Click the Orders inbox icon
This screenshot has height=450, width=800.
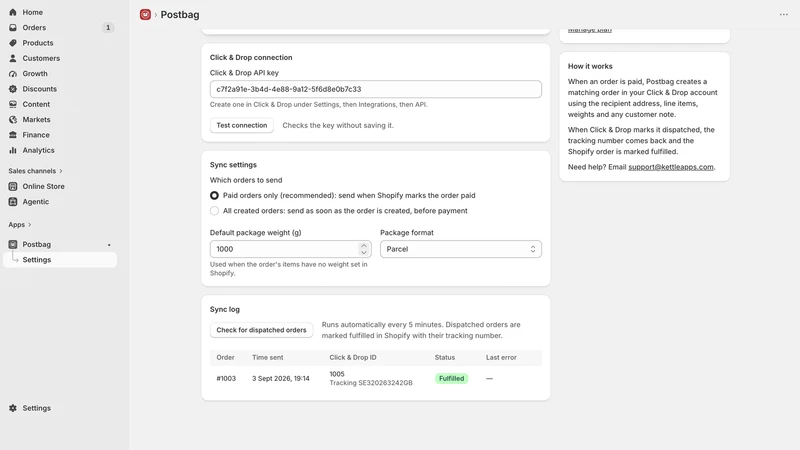[x=13, y=28]
